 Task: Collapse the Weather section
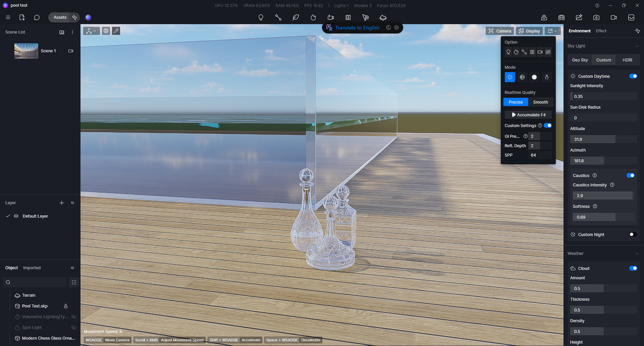637,253
